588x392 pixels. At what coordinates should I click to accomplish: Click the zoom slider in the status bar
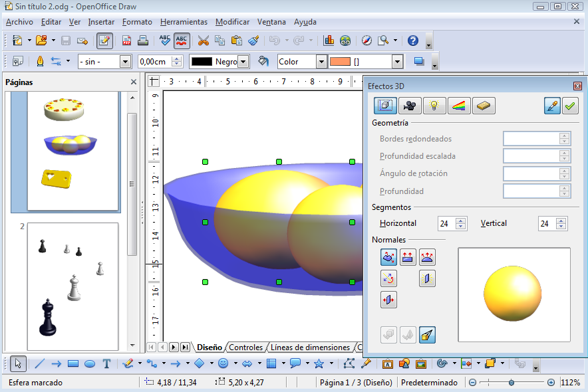(511, 383)
